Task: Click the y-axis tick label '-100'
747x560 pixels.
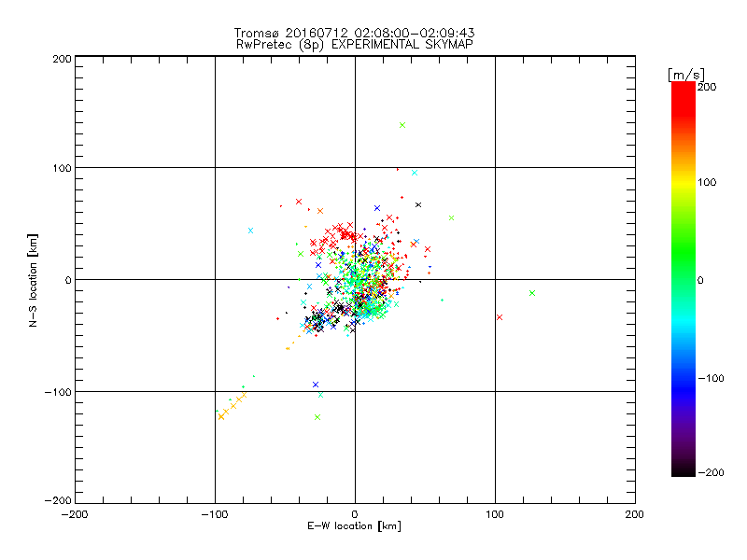Action: (x=58, y=392)
